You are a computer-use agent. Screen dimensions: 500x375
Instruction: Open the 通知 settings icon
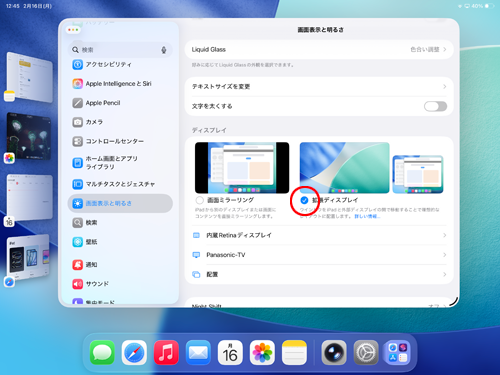tap(77, 265)
